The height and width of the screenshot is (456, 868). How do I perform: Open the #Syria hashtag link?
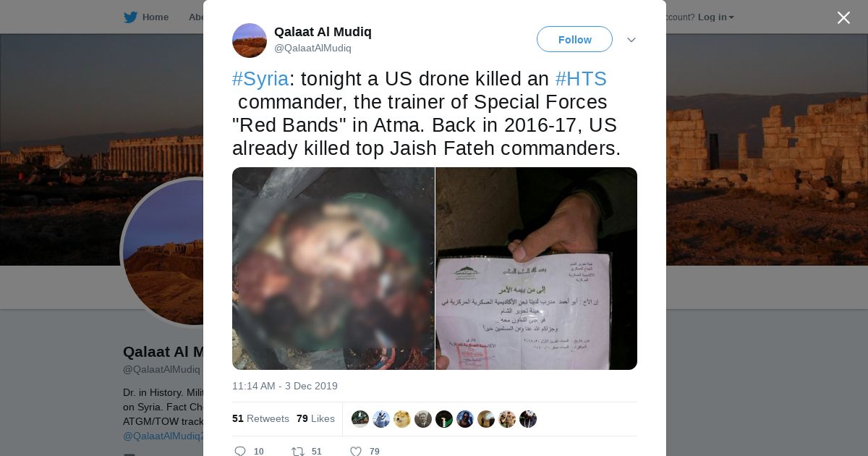point(260,79)
